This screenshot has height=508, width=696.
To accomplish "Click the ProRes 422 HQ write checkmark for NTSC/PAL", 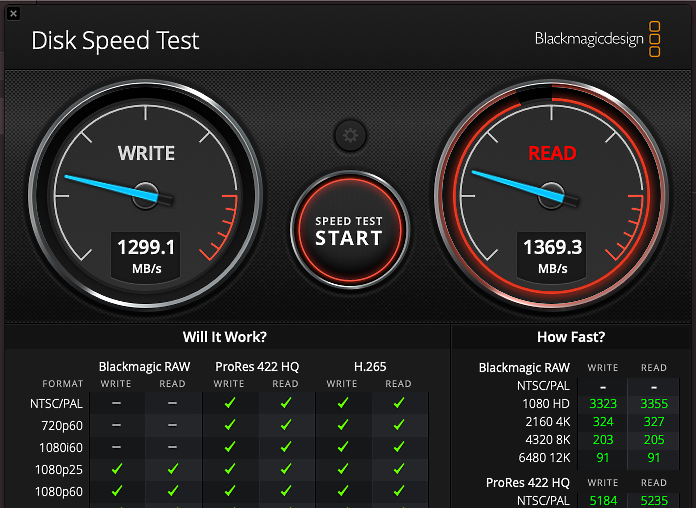I will coord(229,403).
